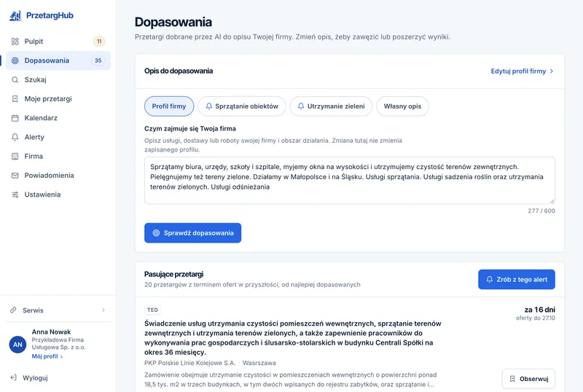Image resolution: width=583 pixels, height=392 pixels.
Task: Open Kalendarz in the sidebar
Action: (58, 118)
